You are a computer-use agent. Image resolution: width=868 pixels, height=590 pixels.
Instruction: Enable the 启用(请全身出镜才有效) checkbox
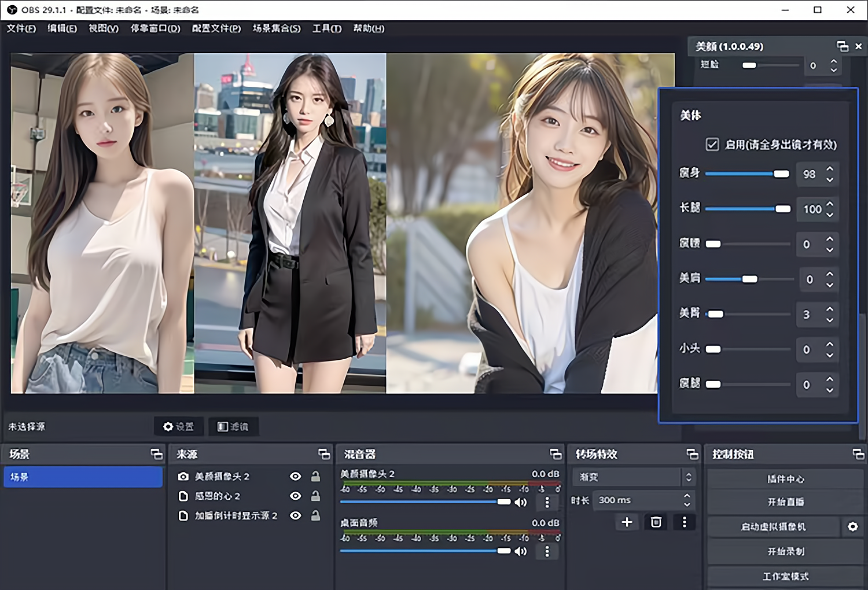[x=712, y=145]
